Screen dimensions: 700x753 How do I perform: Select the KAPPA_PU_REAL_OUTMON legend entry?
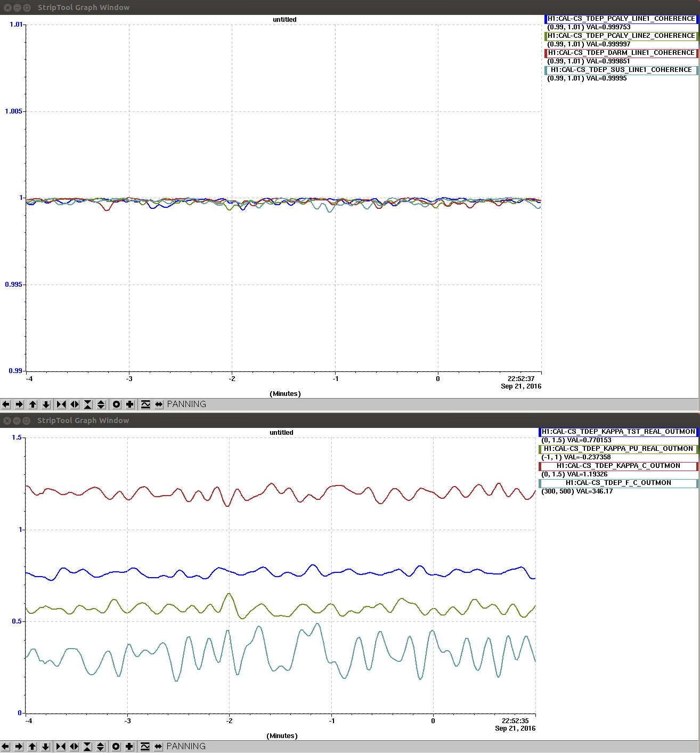click(618, 449)
